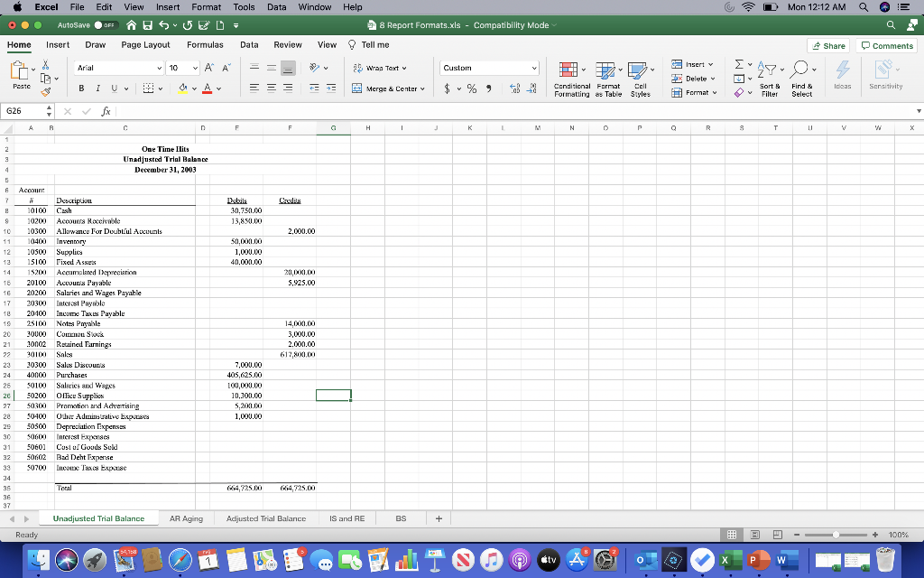Select column H header
The width and height of the screenshot is (924, 578).
pyautogui.click(x=368, y=127)
